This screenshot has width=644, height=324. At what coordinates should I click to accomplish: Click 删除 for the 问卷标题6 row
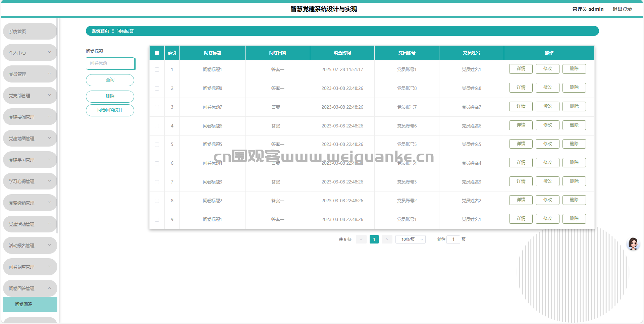pyautogui.click(x=574, y=125)
